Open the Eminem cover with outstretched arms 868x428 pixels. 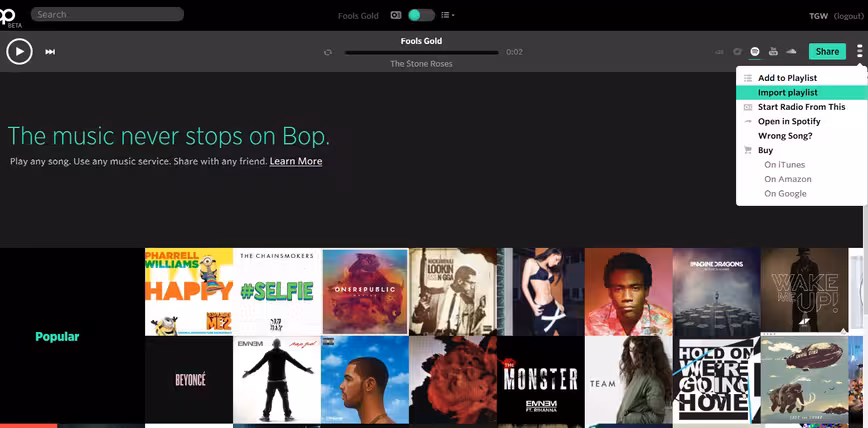(277, 380)
